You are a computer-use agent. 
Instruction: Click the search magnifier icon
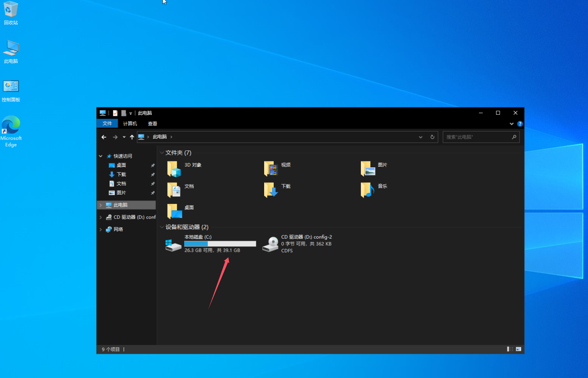tap(514, 137)
